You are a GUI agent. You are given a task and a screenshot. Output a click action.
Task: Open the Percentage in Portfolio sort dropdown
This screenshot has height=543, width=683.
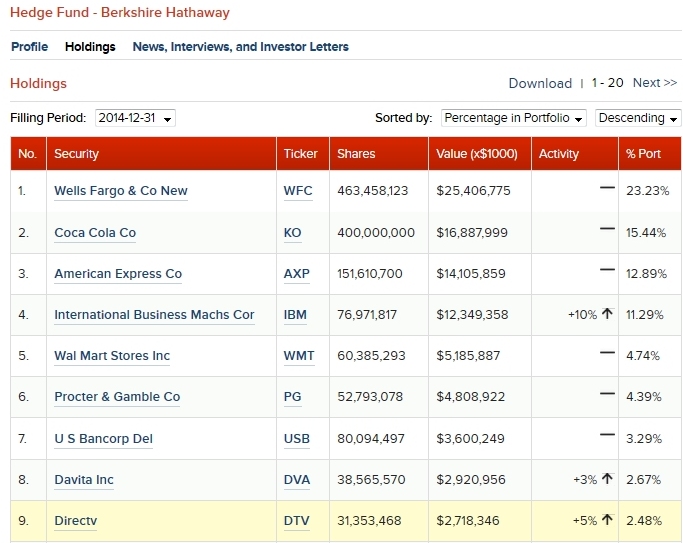pos(514,118)
